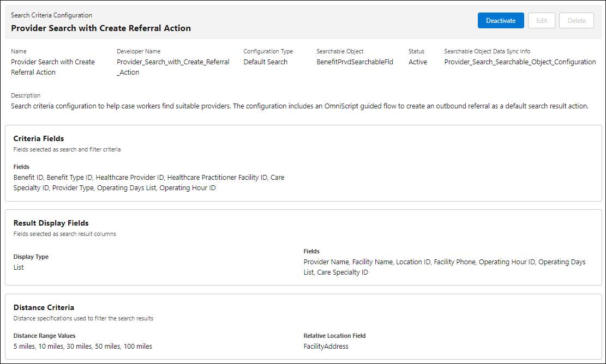
Task: Select the BenefitPrvdSearchableFld value
Action: point(355,62)
